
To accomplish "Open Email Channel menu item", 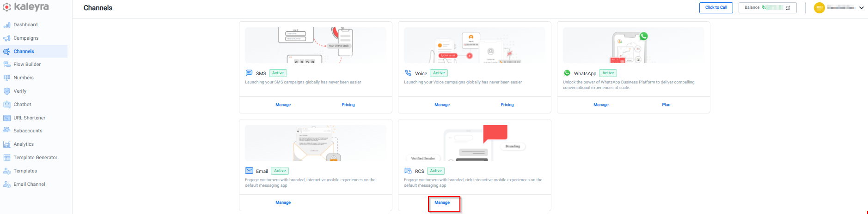I will tap(29, 184).
